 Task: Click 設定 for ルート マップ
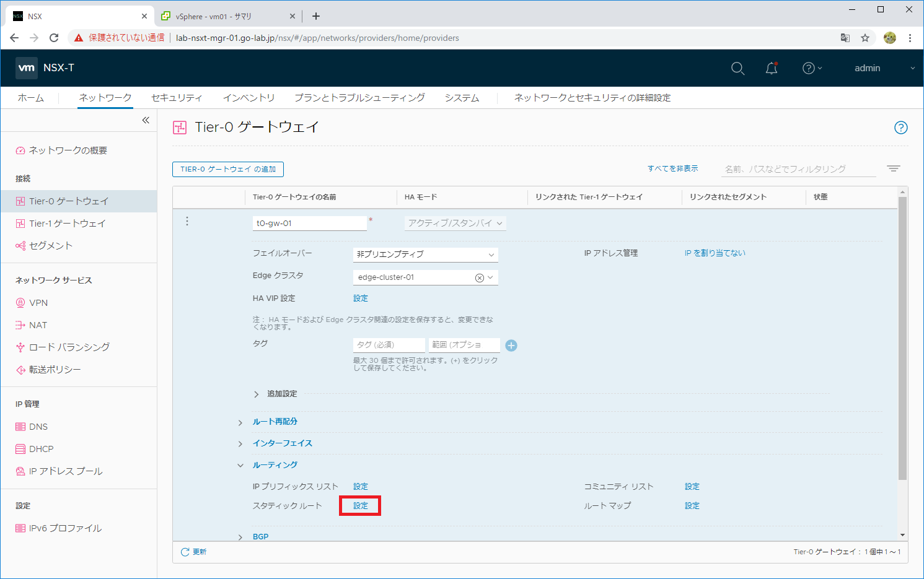click(692, 506)
